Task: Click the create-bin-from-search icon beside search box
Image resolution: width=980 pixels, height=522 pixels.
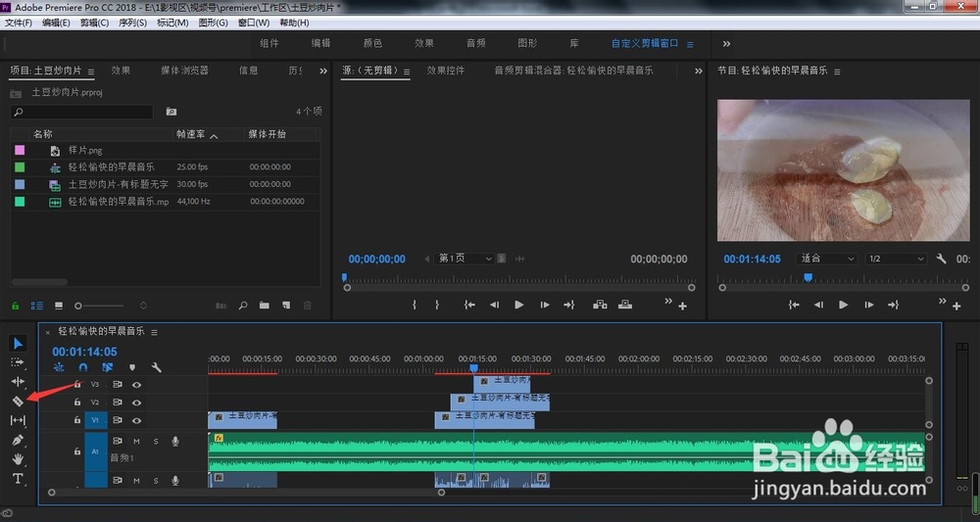Action: 171,112
